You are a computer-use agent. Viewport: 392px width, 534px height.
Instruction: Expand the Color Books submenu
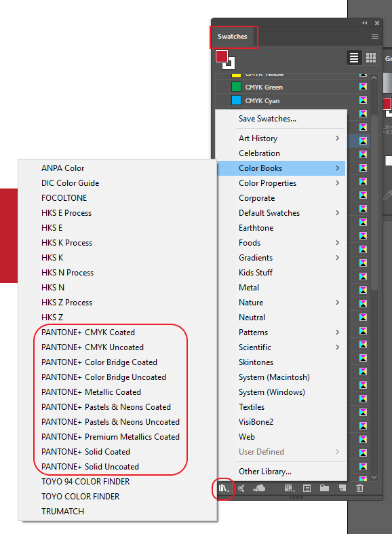[x=281, y=168]
